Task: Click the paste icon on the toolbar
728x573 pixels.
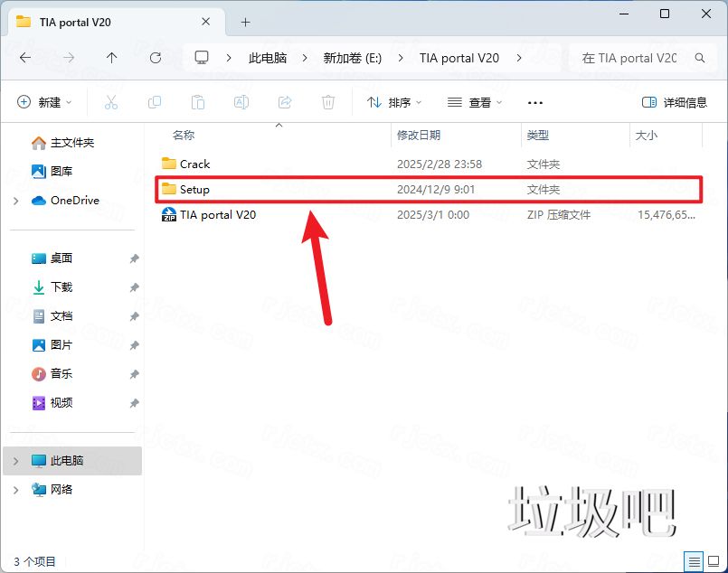Action: [x=198, y=101]
